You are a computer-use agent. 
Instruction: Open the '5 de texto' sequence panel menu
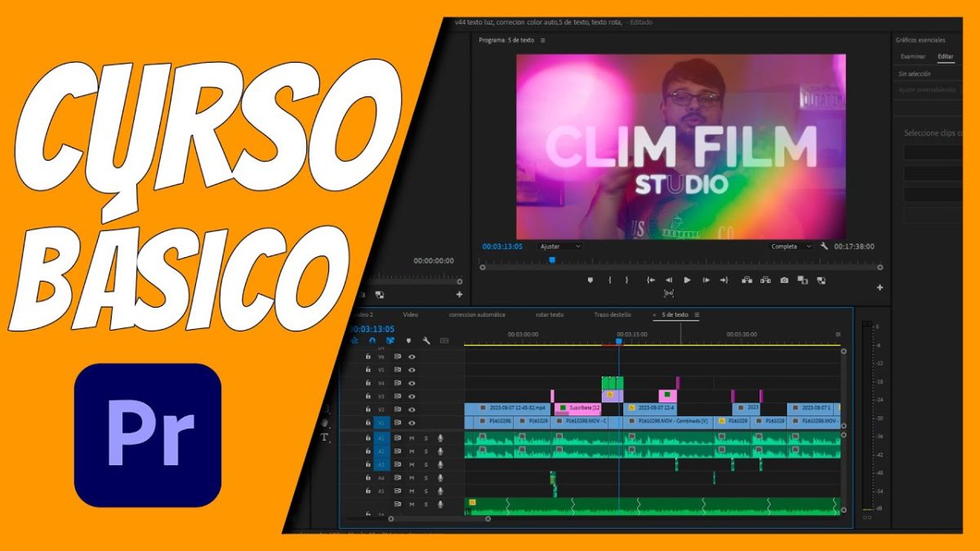pos(697,314)
